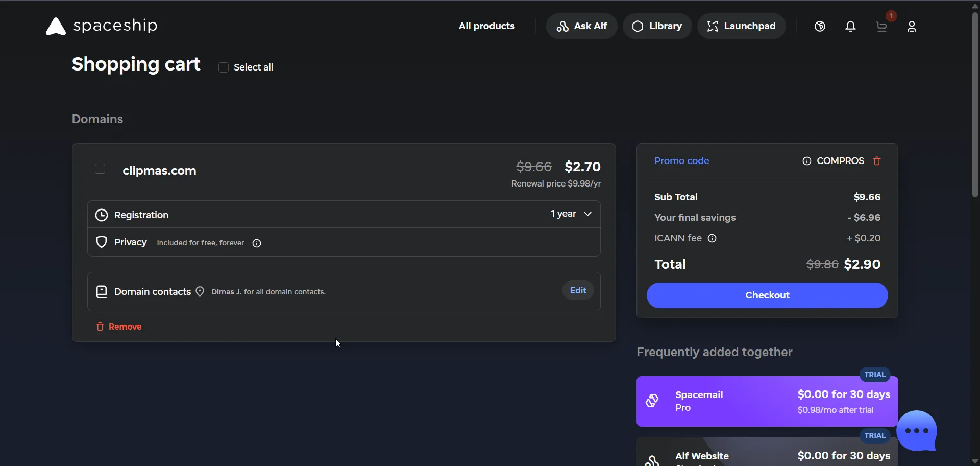Click the 'Sub Total' amount $9.66
Image resolution: width=980 pixels, height=466 pixels.
(867, 197)
